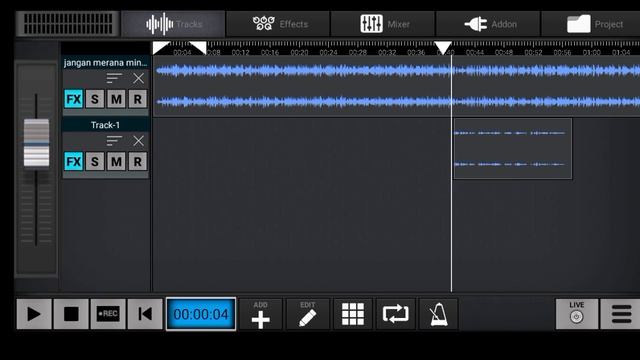The width and height of the screenshot is (640, 360).
Task: Start playback with the Play button
Action: point(34,314)
